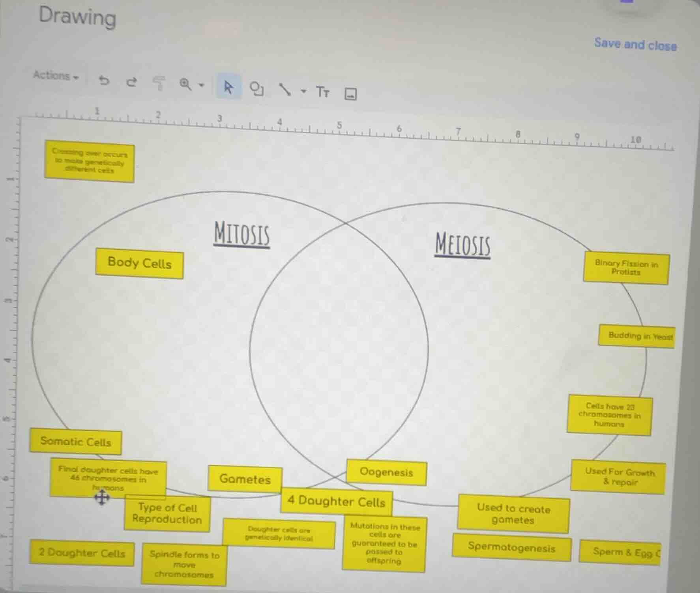Select the Paint format tool
The width and height of the screenshot is (700, 593).
(x=159, y=83)
